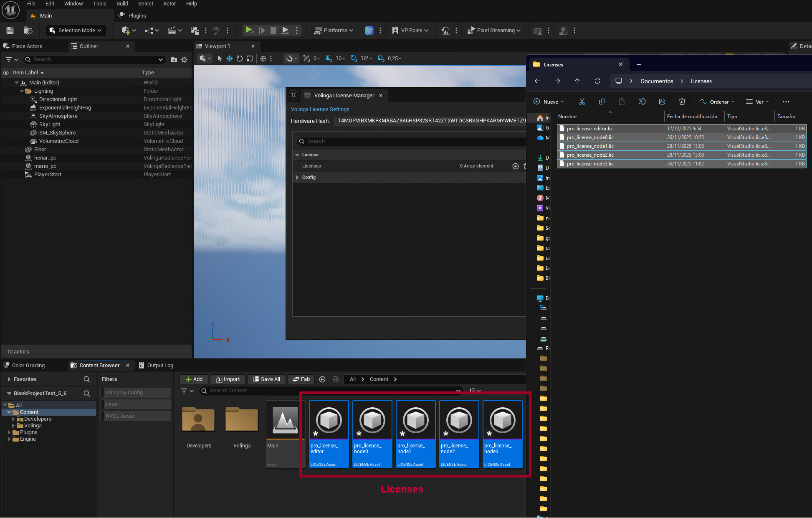
Task: Click the Save current level icon
Action: point(10,30)
